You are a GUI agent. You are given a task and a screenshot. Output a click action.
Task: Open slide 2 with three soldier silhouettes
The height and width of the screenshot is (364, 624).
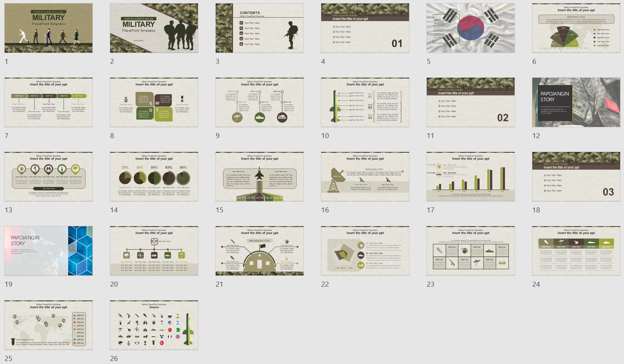[x=154, y=28]
